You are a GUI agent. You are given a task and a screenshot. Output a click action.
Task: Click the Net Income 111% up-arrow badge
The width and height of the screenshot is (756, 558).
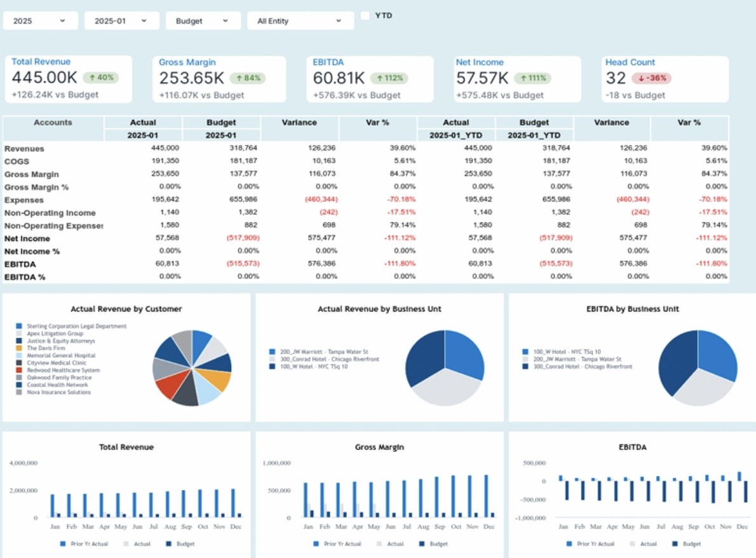pos(532,78)
